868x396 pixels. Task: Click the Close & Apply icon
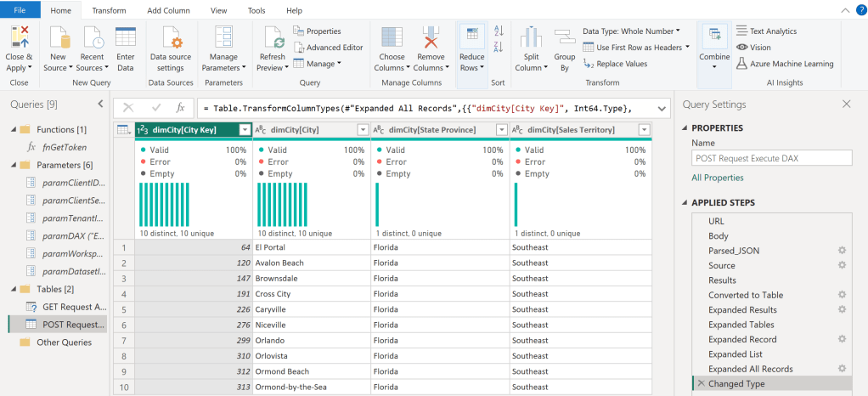point(20,39)
